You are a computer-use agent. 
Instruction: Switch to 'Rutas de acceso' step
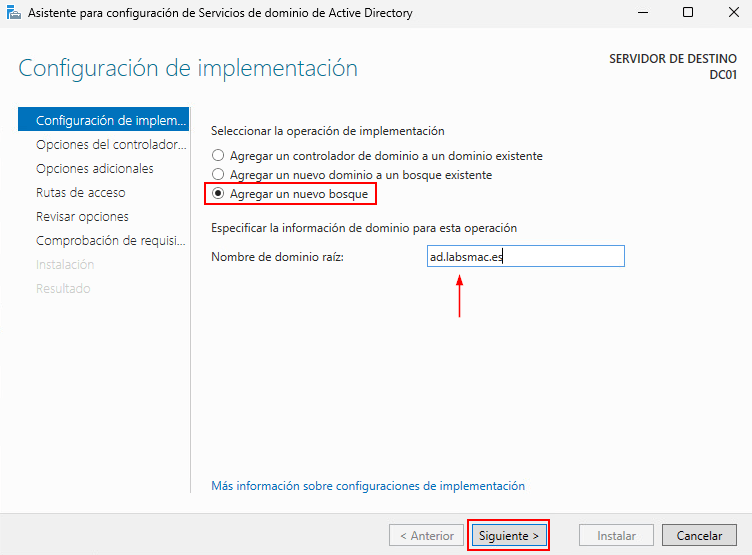point(81,193)
